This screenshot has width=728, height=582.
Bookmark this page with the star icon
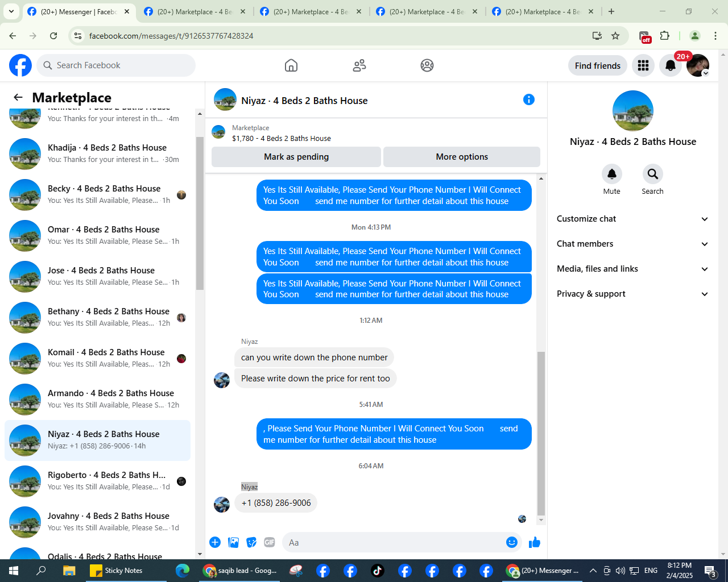[x=615, y=36]
